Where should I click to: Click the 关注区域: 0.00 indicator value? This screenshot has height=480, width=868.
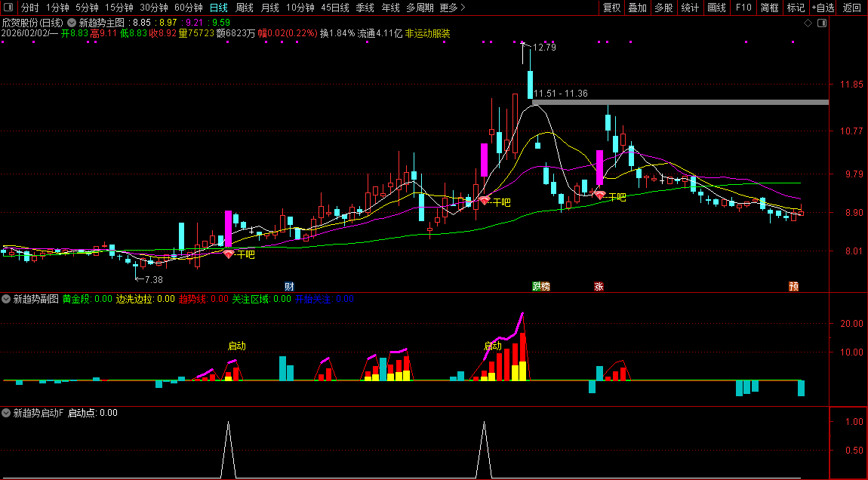(x=261, y=299)
